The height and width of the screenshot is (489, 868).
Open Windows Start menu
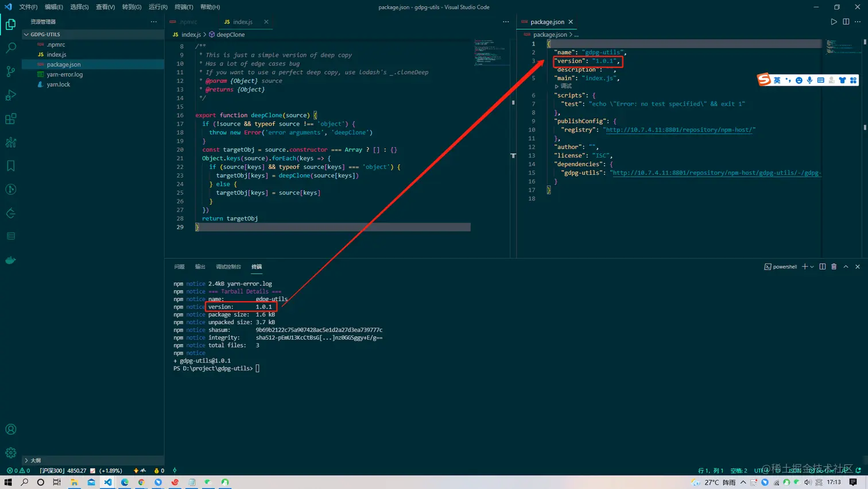8,482
